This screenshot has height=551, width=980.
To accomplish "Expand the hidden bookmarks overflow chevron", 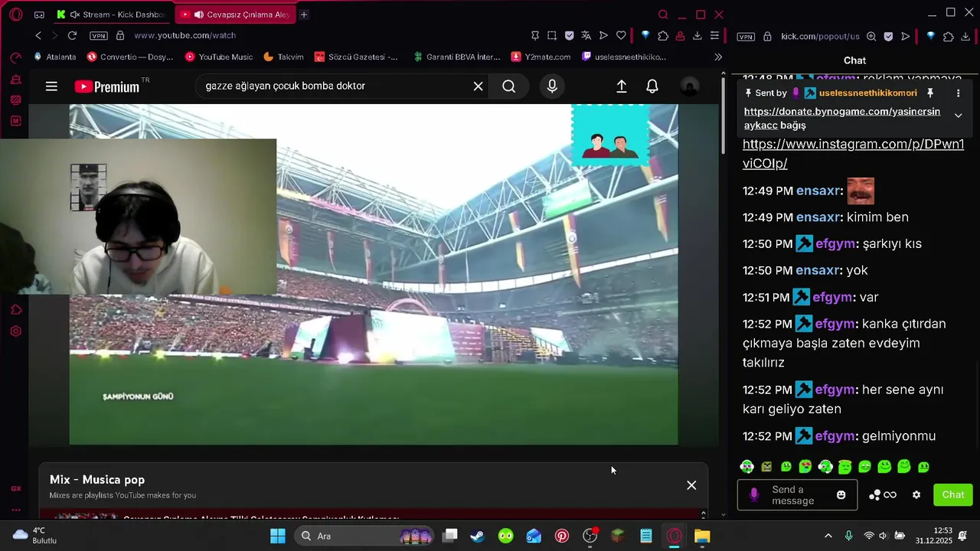I will (x=717, y=57).
